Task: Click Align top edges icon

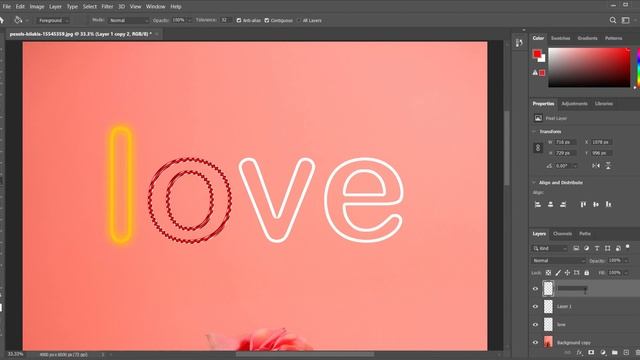Action: click(583, 204)
